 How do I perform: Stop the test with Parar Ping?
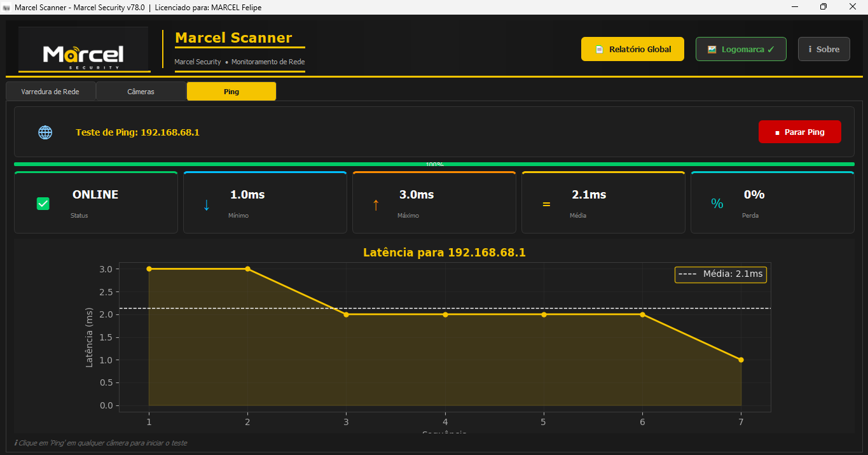(799, 132)
